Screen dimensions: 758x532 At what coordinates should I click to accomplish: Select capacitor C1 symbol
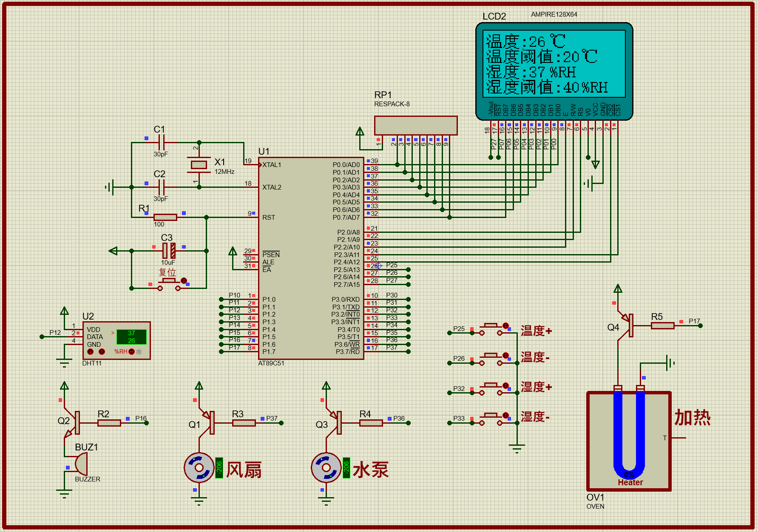[162, 142]
